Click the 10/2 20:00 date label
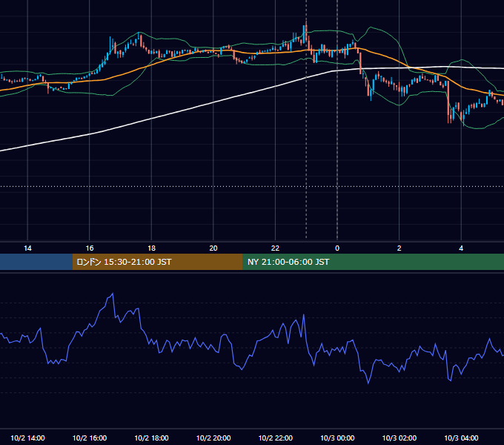 click(x=213, y=438)
